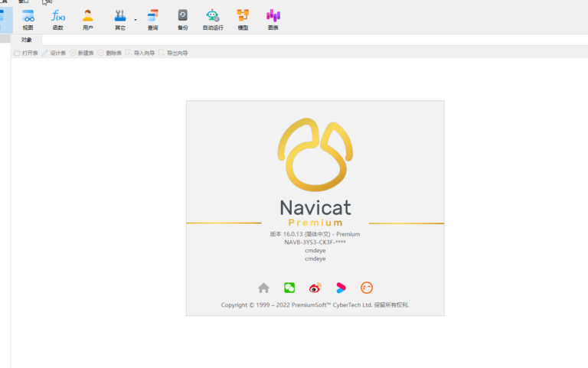Screen dimensions: 588x368
Task: Launch 导出向导 (Export Wizard)
Action: [173, 53]
